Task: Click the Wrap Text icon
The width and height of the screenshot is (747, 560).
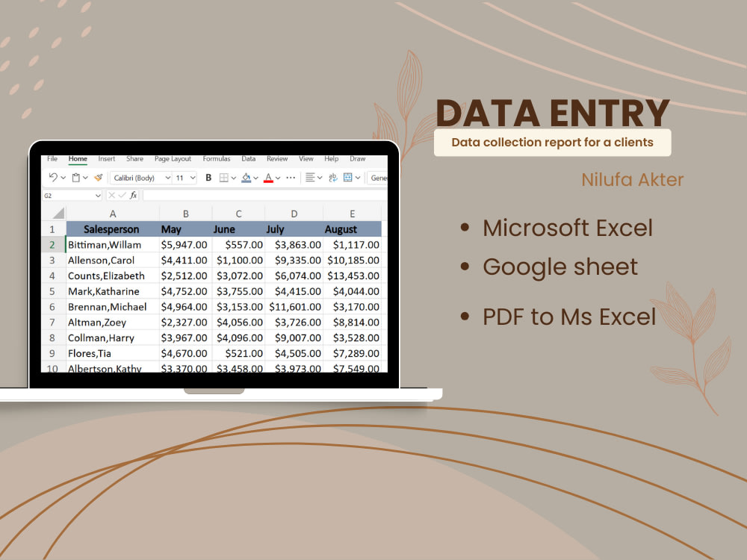Action: pyautogui.click(x=333, y=178)
